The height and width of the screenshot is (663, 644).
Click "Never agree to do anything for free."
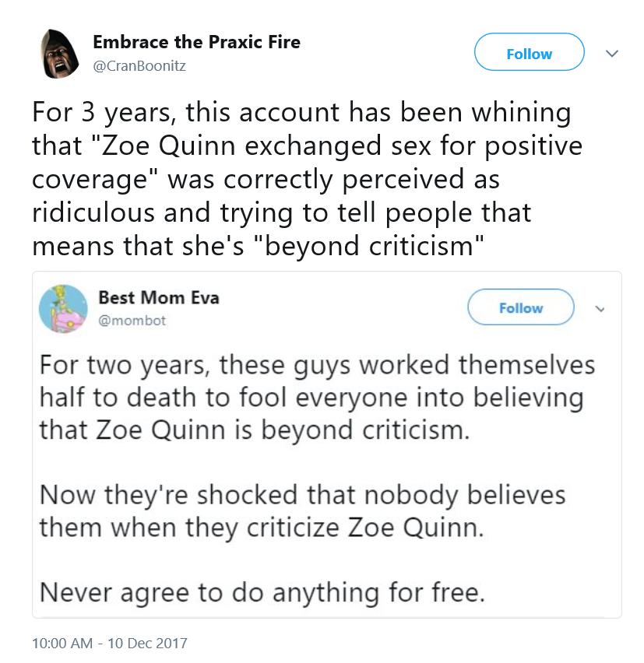tap(262, 593)
